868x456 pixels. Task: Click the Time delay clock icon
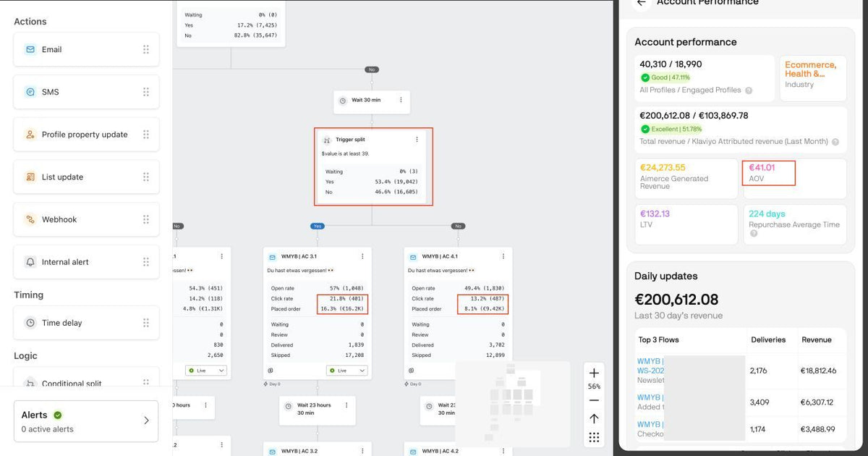point(30,323)
